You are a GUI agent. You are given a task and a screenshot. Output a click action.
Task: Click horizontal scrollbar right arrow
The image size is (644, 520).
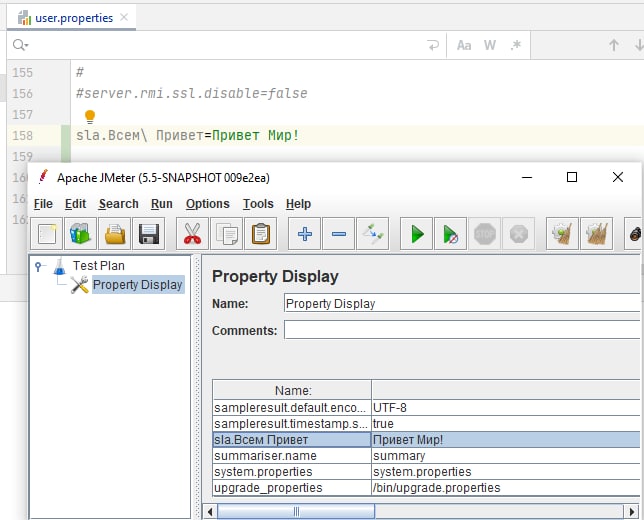(632, 512)
